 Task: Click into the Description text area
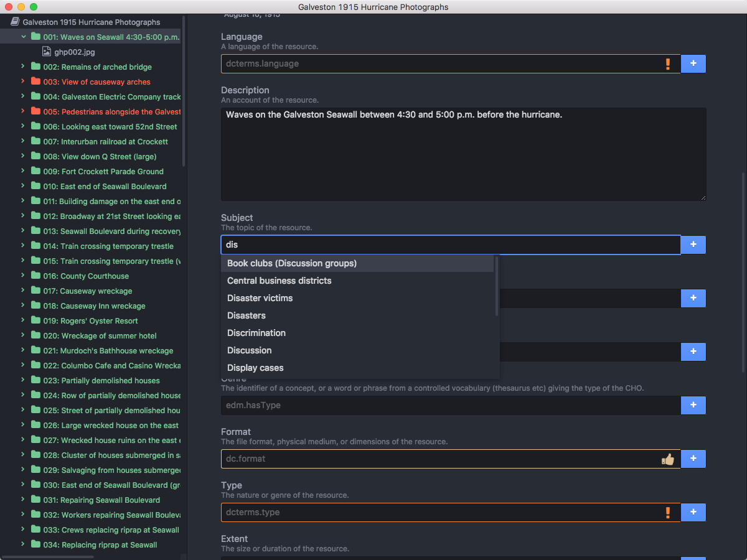pyautogui.click(x=463, y=154)
